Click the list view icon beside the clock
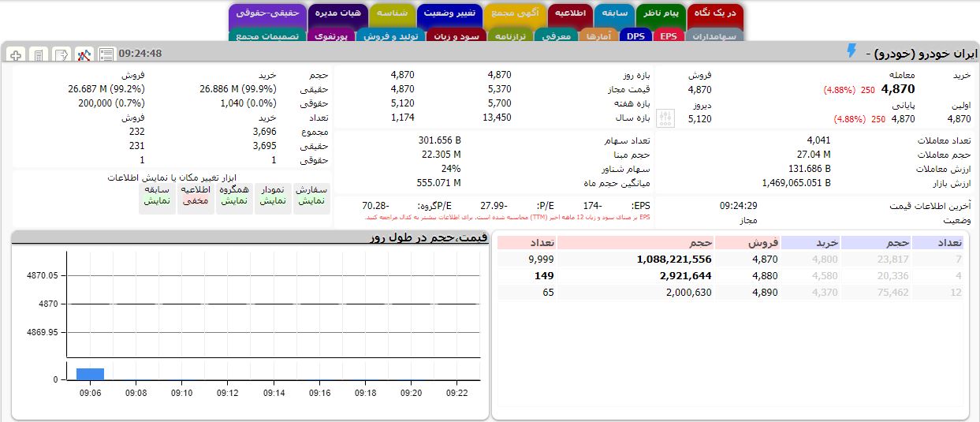The width and height of the screenshot is (980, 422). (x=106, y=54)
